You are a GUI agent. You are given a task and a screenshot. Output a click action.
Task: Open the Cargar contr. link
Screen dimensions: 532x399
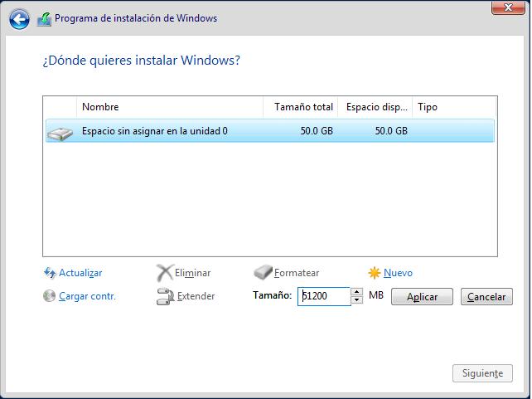(87, 296)
